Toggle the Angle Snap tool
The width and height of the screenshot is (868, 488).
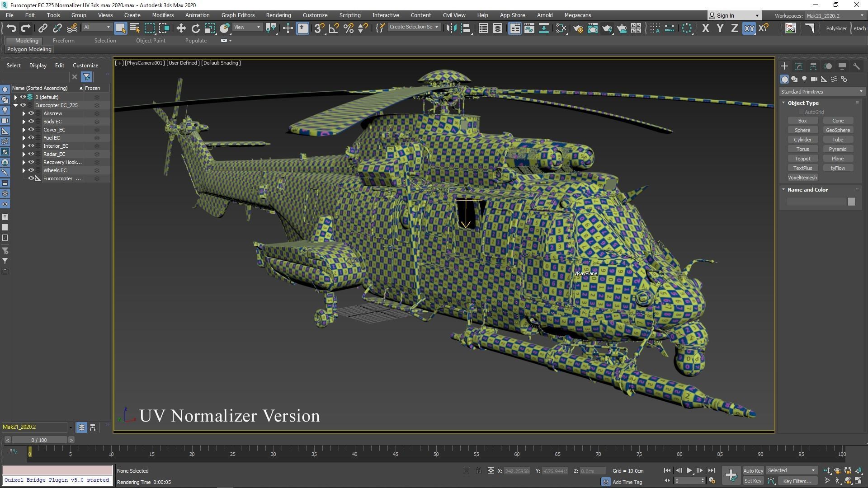pos(334,28)
